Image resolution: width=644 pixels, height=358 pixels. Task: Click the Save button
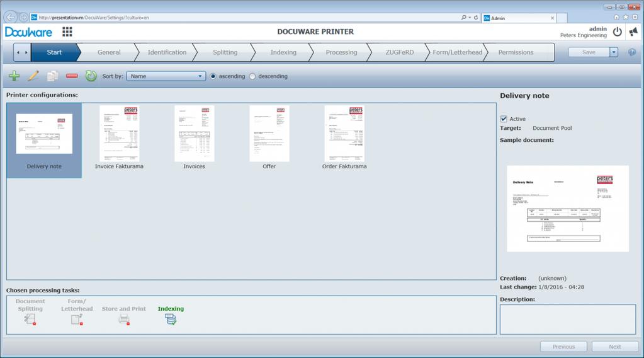(x=589, y=52)
